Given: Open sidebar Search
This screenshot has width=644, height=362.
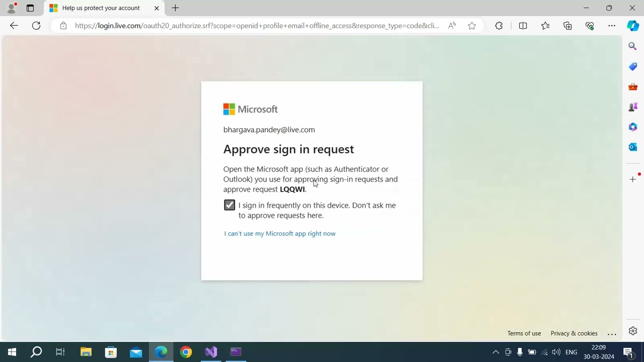Looking at the screenshot, I should click(633, 46).
